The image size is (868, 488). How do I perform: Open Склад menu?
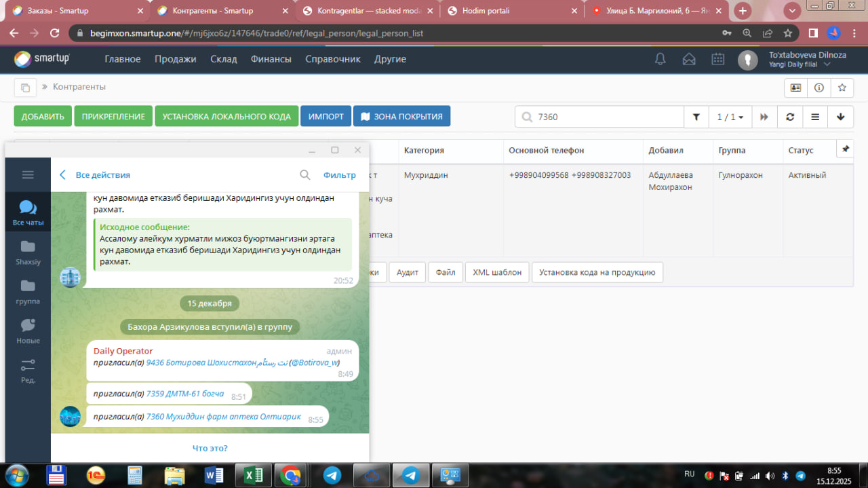tap(224, 59)
